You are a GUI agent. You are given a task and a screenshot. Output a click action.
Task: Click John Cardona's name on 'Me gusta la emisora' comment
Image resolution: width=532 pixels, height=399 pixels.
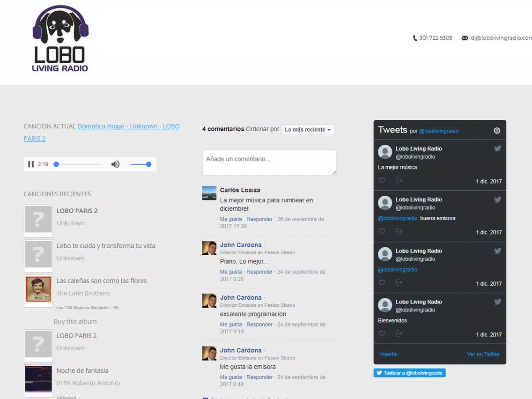coord(241,350)
